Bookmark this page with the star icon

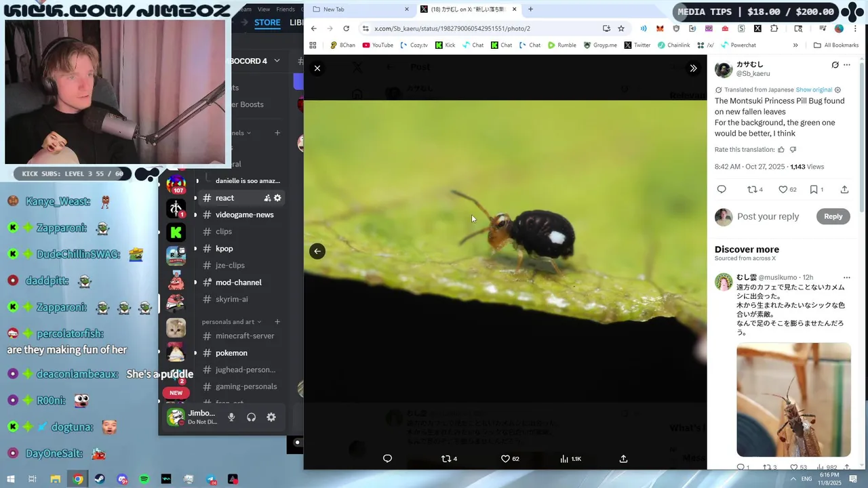[x=621, y=28]
